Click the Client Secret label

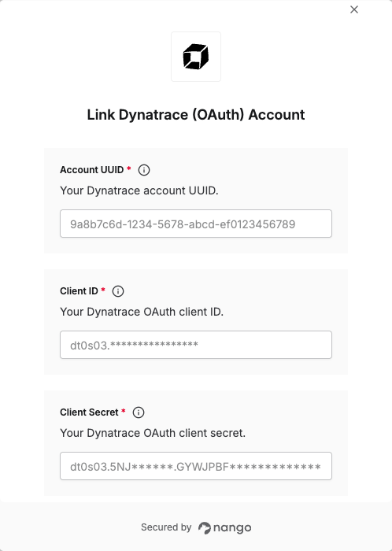tap(89, 412)
